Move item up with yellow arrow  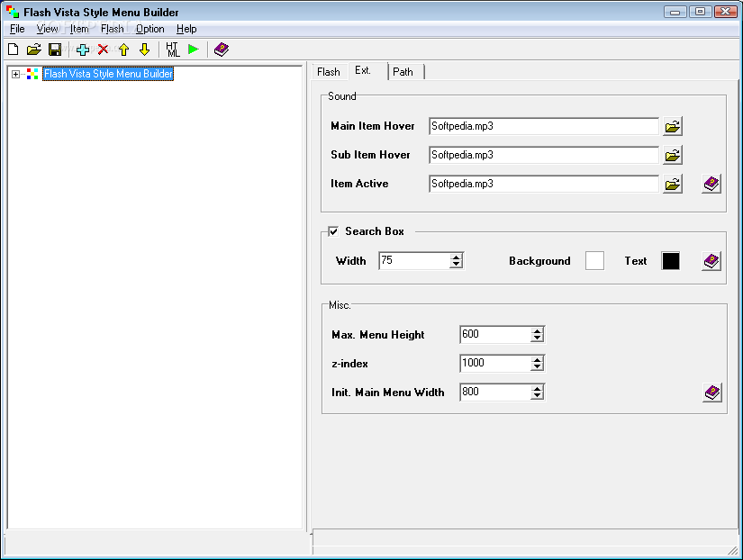[x=124, y=50]
